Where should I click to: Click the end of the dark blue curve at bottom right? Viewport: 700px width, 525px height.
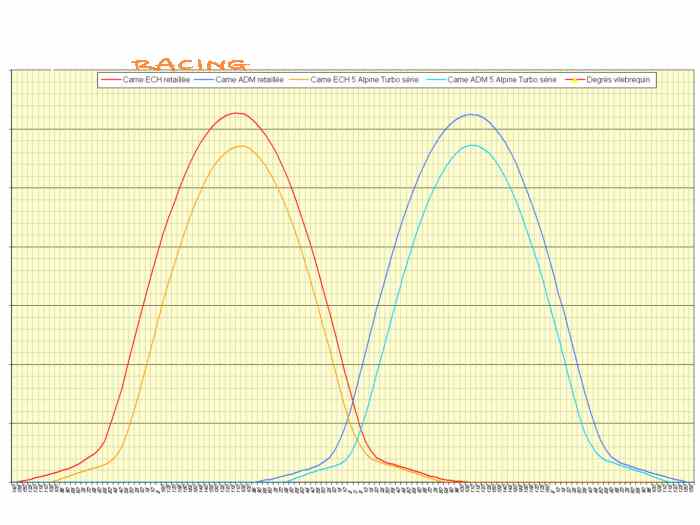(x=688, y=482)
